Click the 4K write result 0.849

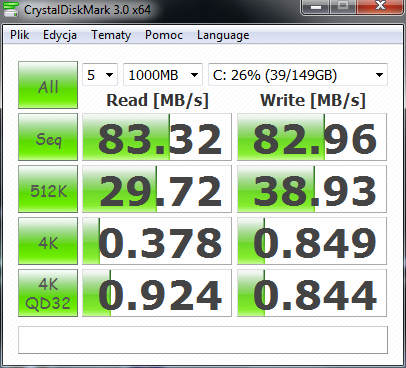[x=312, y=241]
